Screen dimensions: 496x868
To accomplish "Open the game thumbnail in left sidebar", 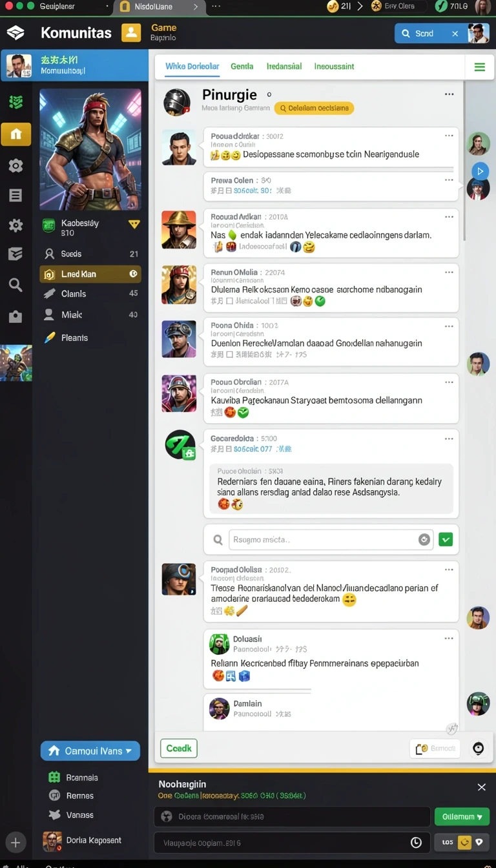I will (15, 363).
